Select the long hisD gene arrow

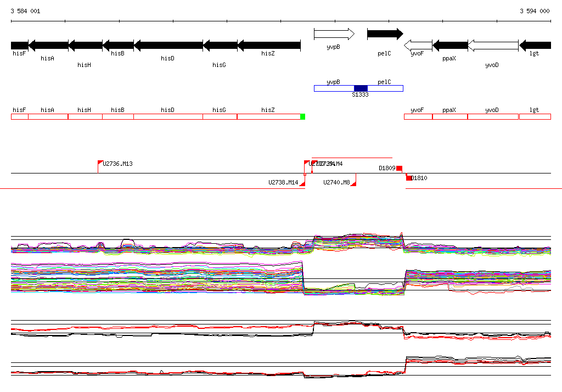pos(168,45)
